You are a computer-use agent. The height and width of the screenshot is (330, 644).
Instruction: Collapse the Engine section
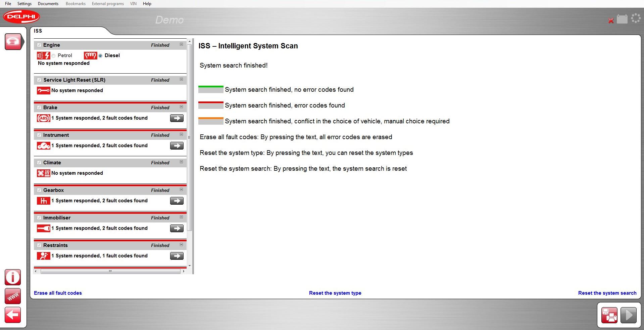pyautogui.click(x=181, y=44)
